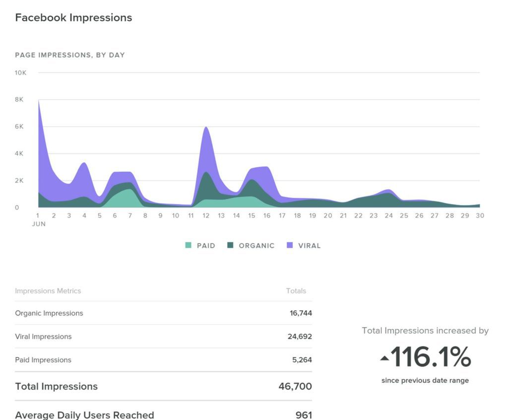Viewport: 508px width, 420px height.
Task: Click the 46,700 total impressions value
Action: (x=295, y=386)
